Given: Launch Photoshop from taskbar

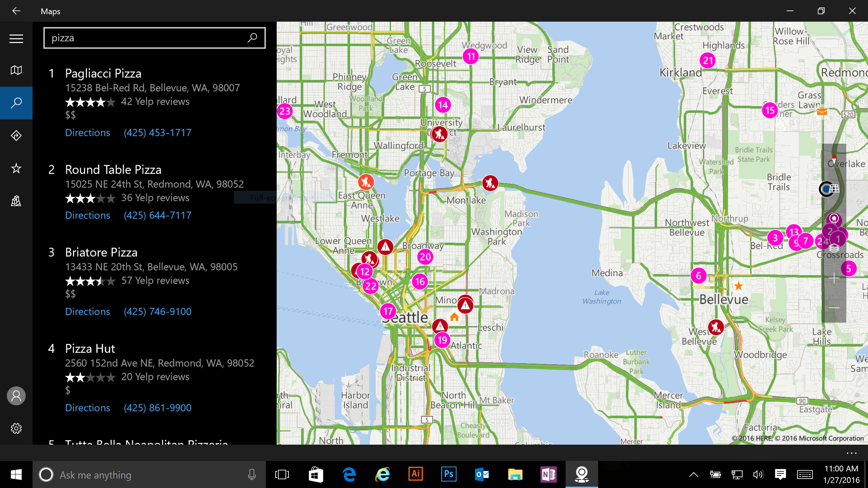Looking at the screenshot, I should coord(449,474).
